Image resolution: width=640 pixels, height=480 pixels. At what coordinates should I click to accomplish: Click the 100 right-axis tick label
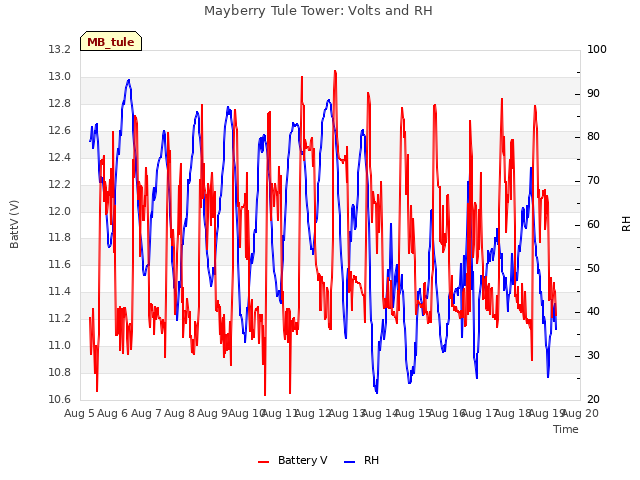coord(597,49)
